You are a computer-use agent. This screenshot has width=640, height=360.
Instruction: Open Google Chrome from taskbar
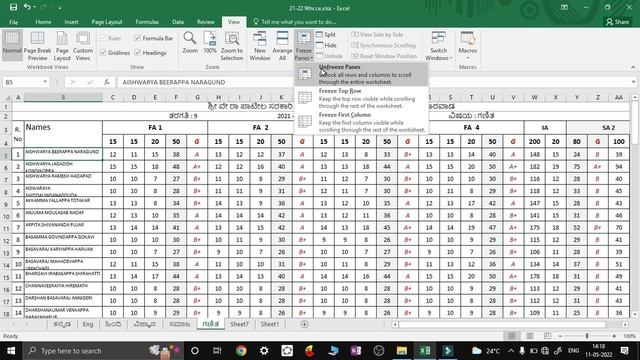241,351
